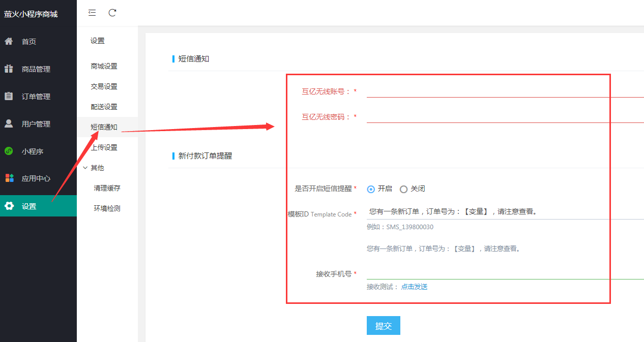The width and height of the screenshot is (644, 342).
Task: Focus the 互亿无线密码 input field
Action: pyautogui.click(x=505, y=116)
